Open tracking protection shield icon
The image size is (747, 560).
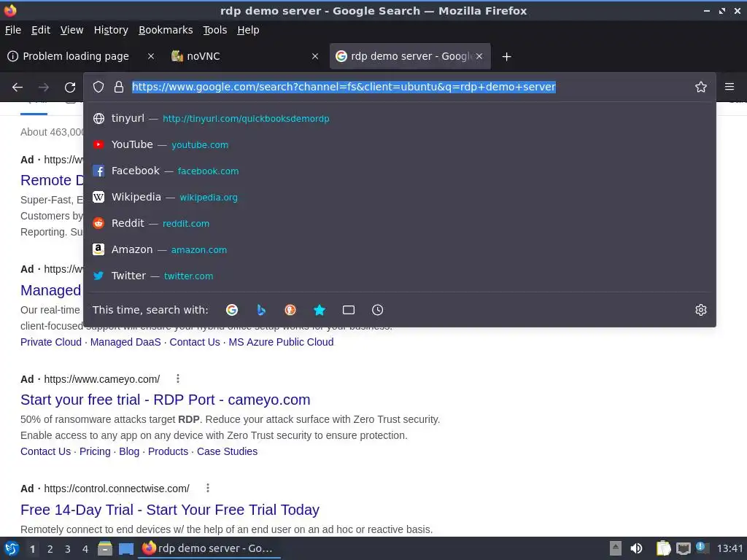pos(98,87)
